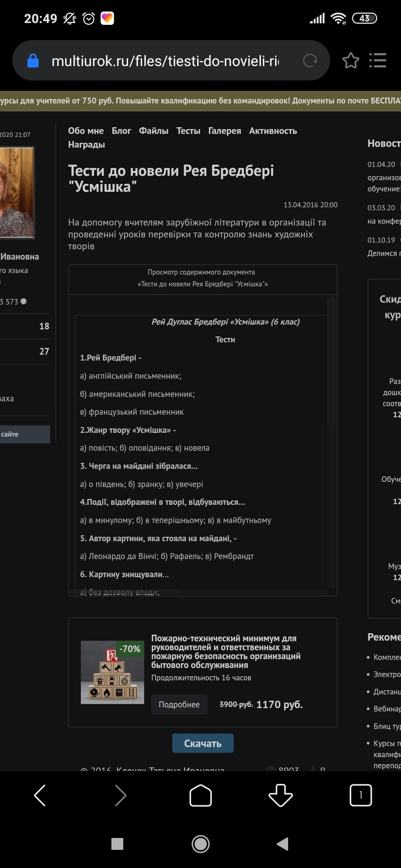Tap the reload page icon in address bar
This screenshot has height=868, width=401.
(310, 60)
